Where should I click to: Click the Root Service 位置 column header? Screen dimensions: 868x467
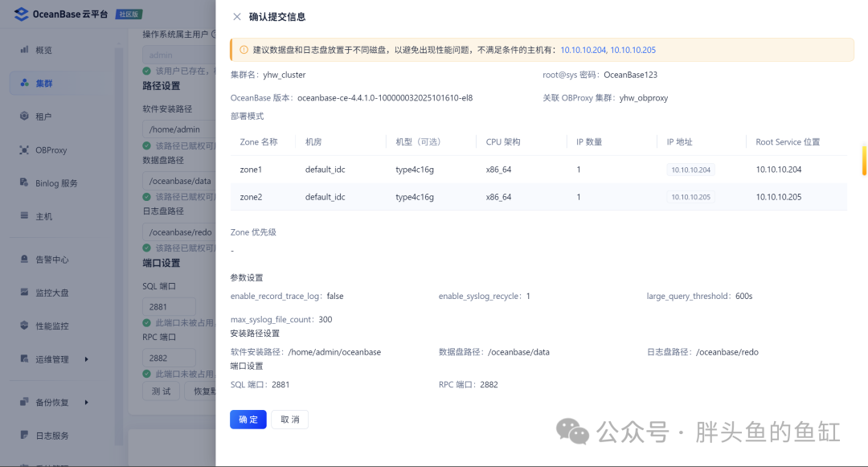point(788,142)
